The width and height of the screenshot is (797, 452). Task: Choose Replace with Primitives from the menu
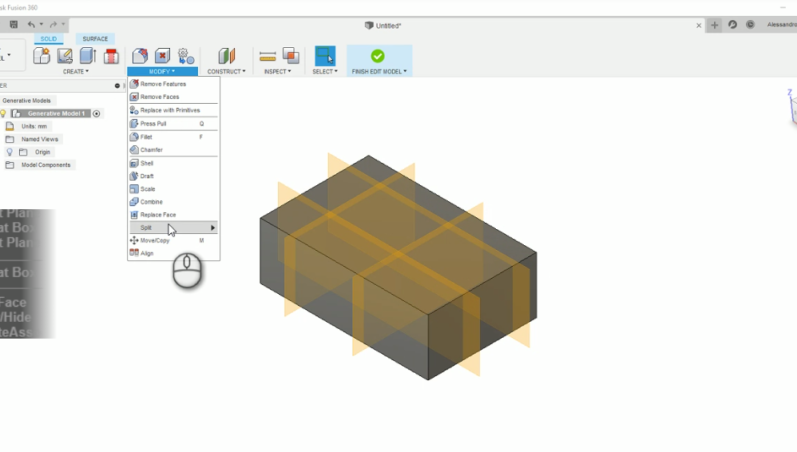click(x=173, y=110)
